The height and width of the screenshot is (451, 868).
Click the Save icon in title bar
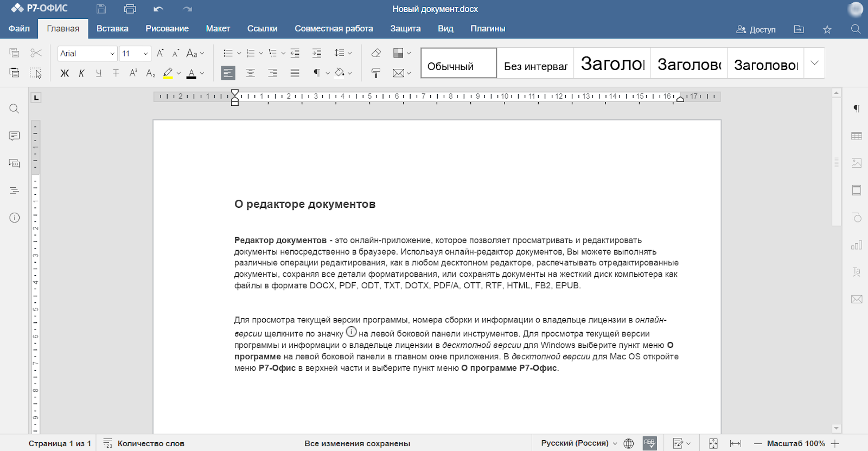[x=101, y=9]
